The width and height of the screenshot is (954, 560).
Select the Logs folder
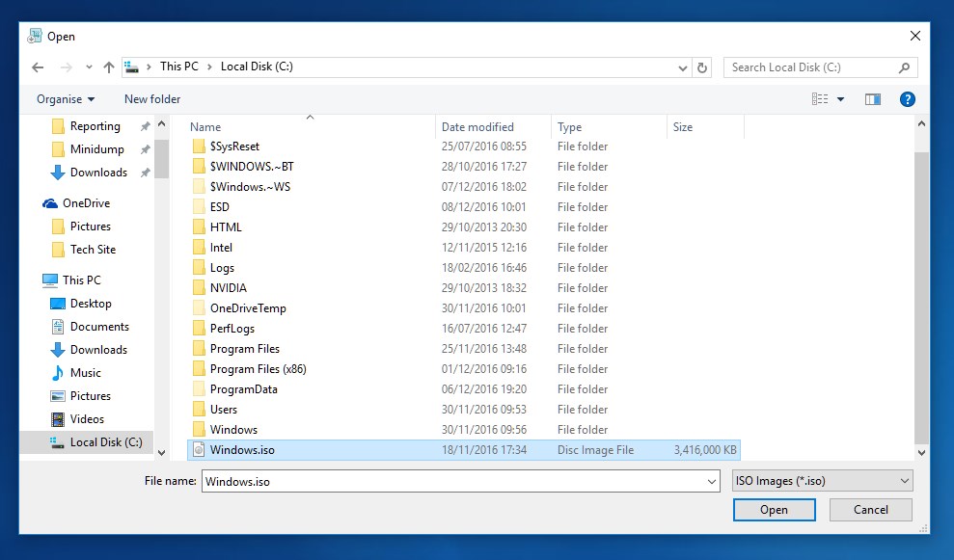pyautogui.click(x=222, y=268)
